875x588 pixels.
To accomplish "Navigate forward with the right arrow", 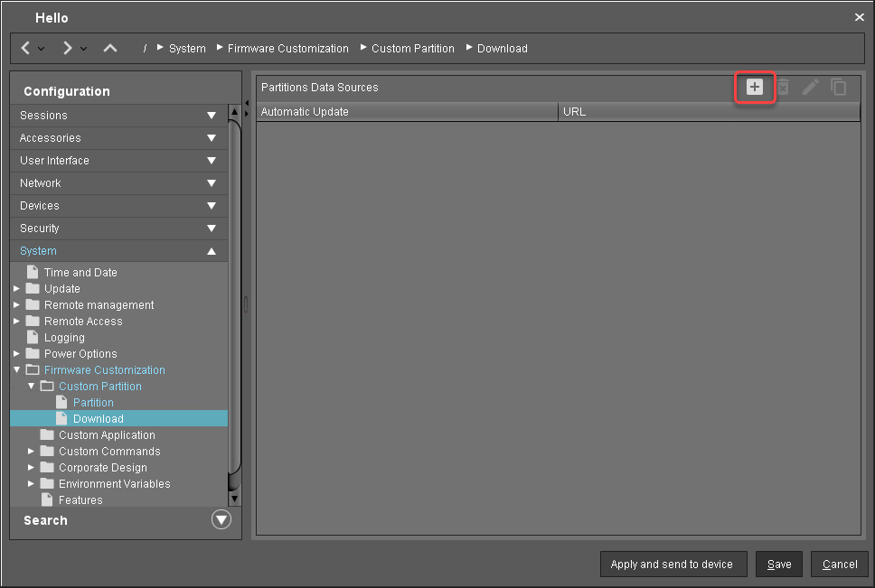I will click(68, 48).
